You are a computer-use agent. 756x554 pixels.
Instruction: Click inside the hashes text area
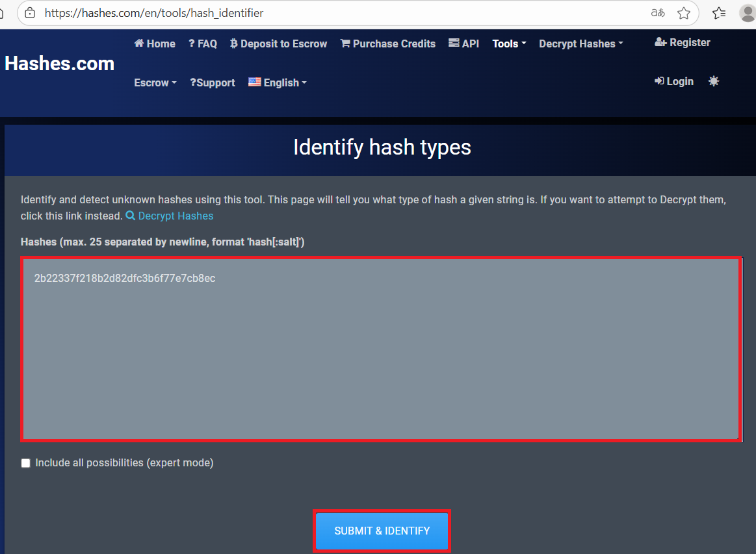click(x=381, y=349)
